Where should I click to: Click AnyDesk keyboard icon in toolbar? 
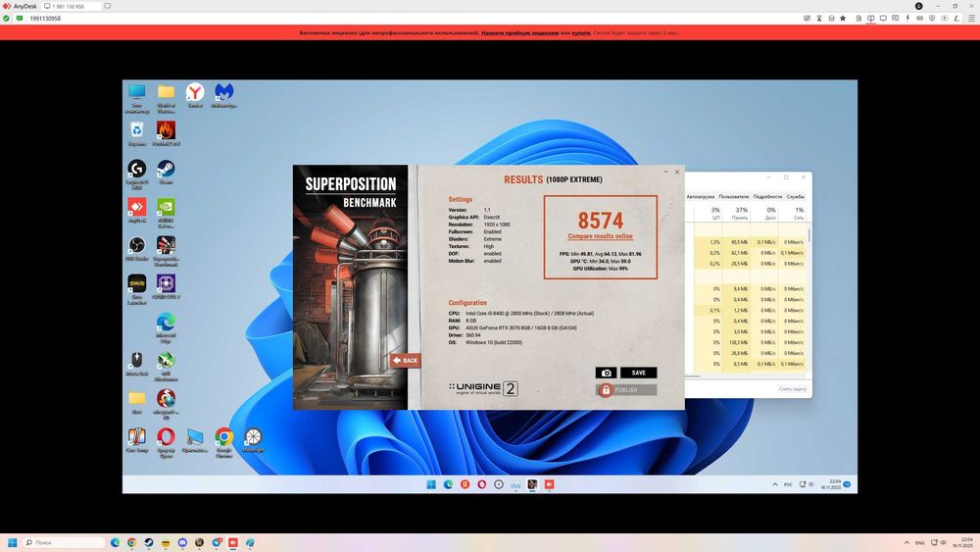919,18
